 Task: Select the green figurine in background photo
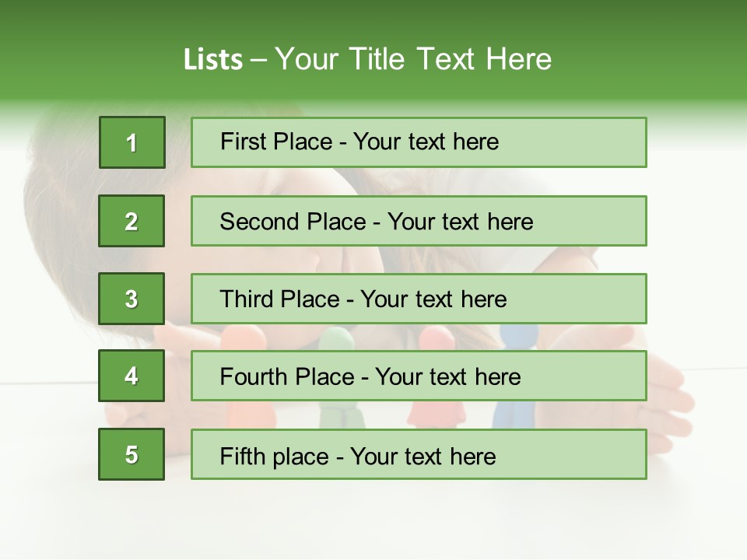coord(342,413)
